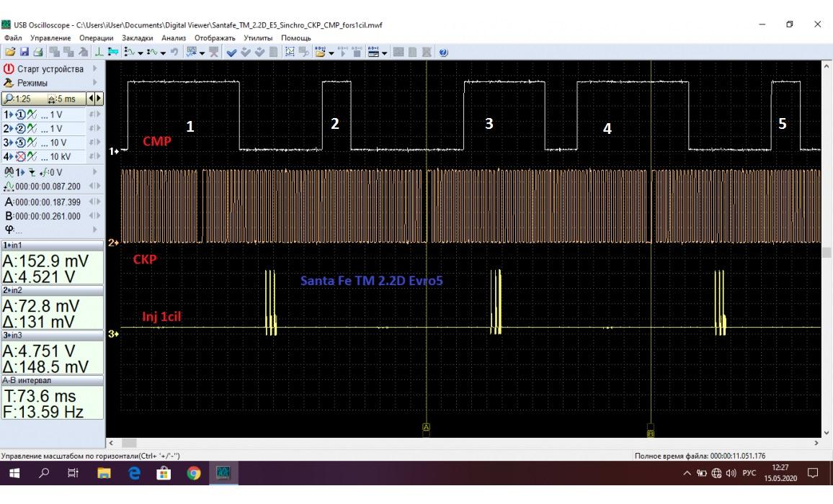Screen dimensions: 833x504
Task: Click the dotted selection frame toolbar icon
Action: coord(290,52)
